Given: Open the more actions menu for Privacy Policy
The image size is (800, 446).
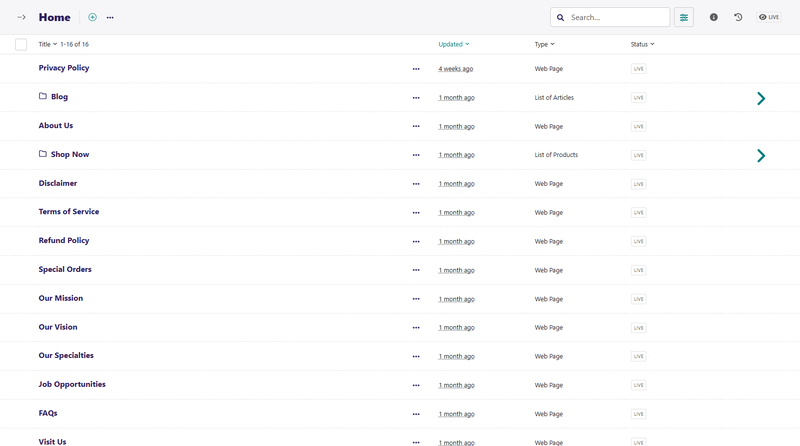Looking at the screenshot, I should point(416,69).
